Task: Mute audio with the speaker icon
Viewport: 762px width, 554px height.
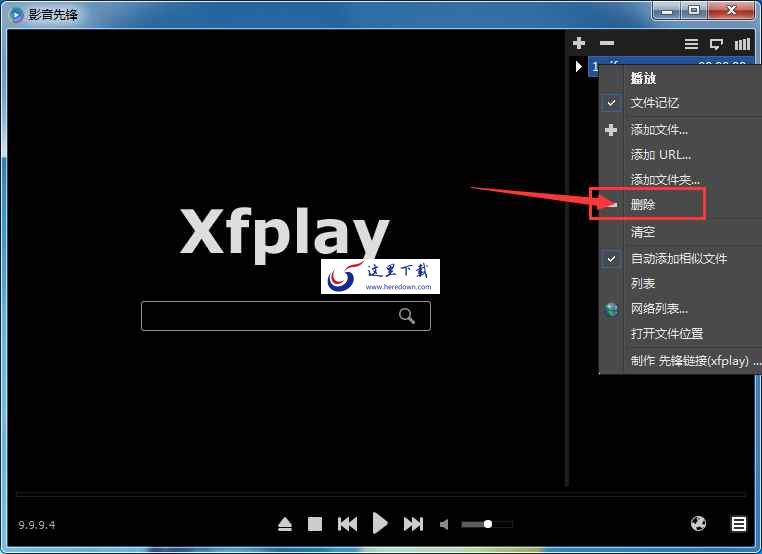Action: pyautogui.click(x=444, y=524)
